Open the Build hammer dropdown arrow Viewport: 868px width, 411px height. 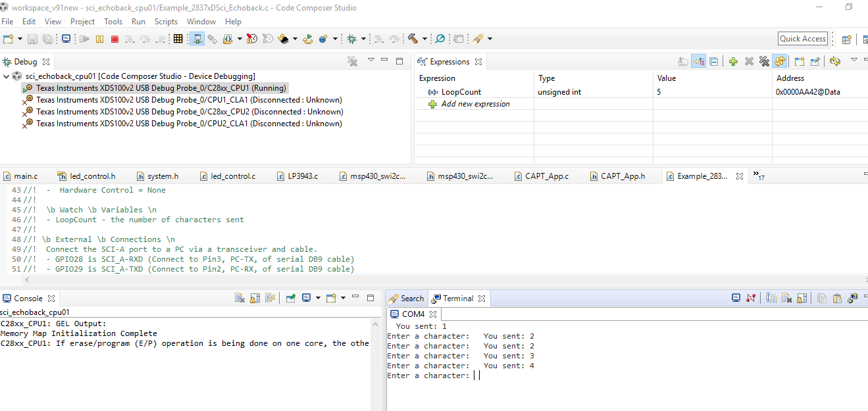(x=424, y=39)
